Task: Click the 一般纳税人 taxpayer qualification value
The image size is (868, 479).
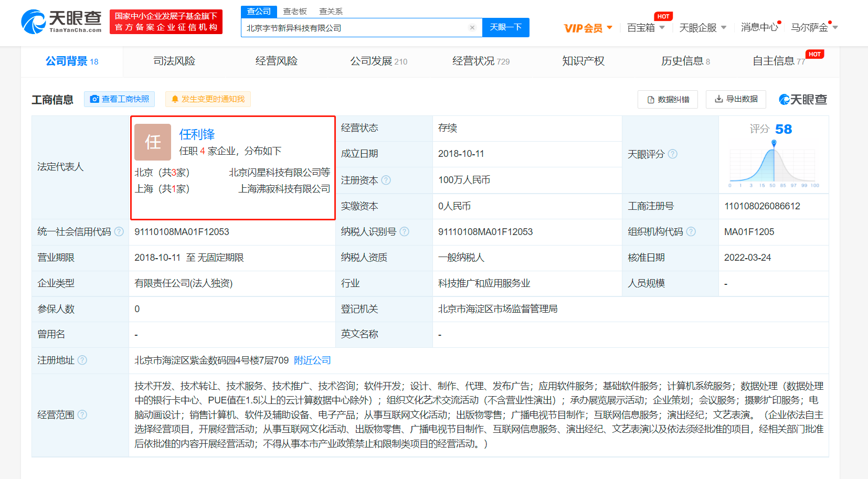Action: tap(461, 258)
